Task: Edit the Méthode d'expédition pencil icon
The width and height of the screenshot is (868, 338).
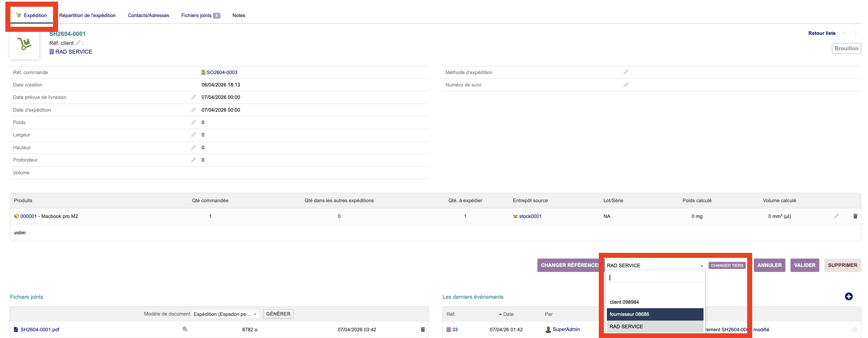Action: coord(626,72)
